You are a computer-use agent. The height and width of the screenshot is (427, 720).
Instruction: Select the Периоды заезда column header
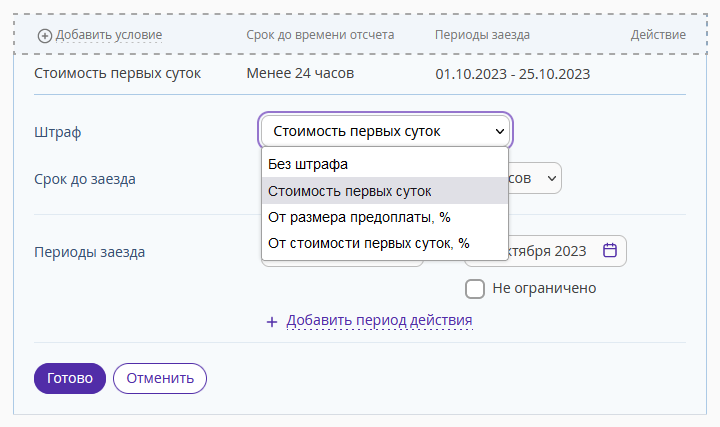coord(482,35)
